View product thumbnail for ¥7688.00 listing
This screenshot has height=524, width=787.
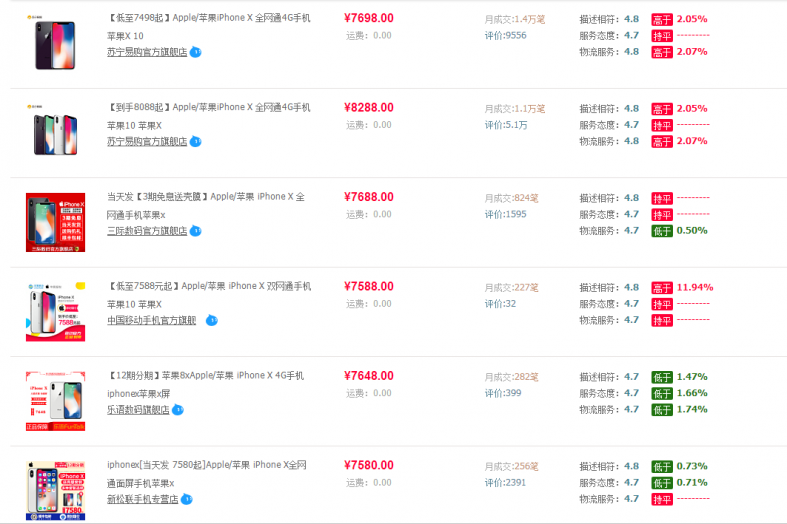55,222
